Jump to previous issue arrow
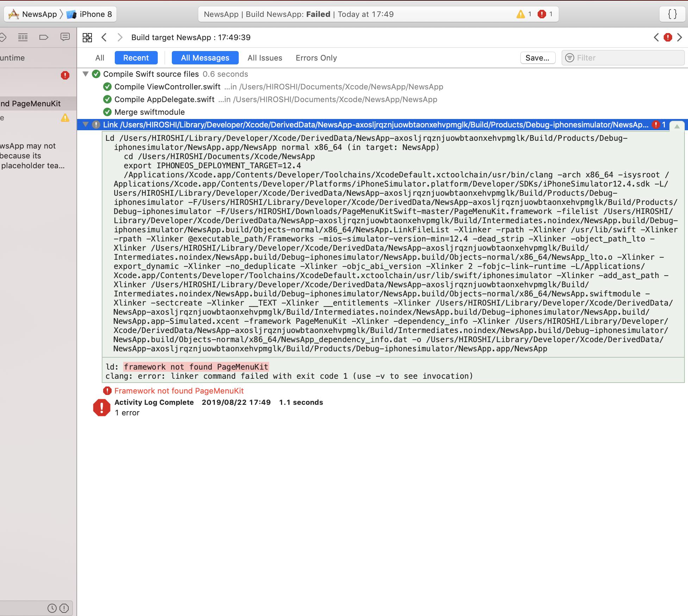Viewport: 688px width, 616px height. [656, 37]
